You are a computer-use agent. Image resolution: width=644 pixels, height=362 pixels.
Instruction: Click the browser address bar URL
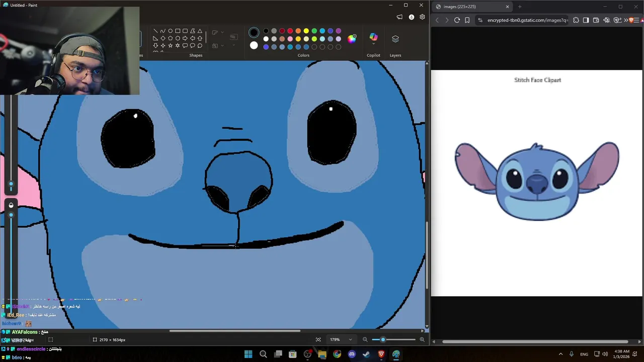(527, 20)
